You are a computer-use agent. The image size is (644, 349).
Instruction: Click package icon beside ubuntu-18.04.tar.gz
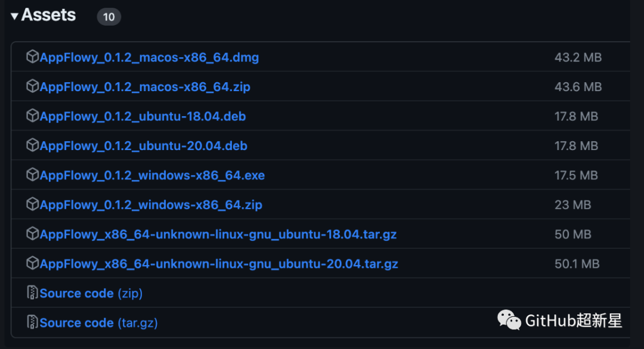coord(32,234)
